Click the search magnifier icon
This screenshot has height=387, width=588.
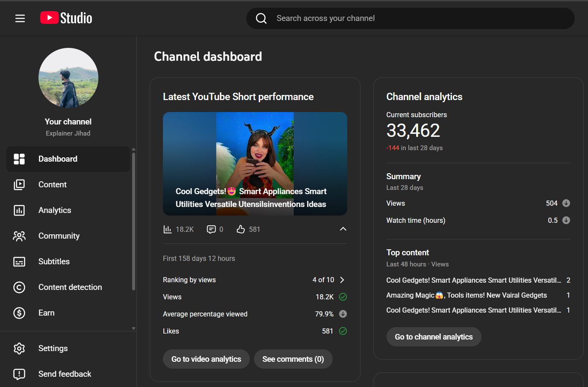tap(261, 18)
